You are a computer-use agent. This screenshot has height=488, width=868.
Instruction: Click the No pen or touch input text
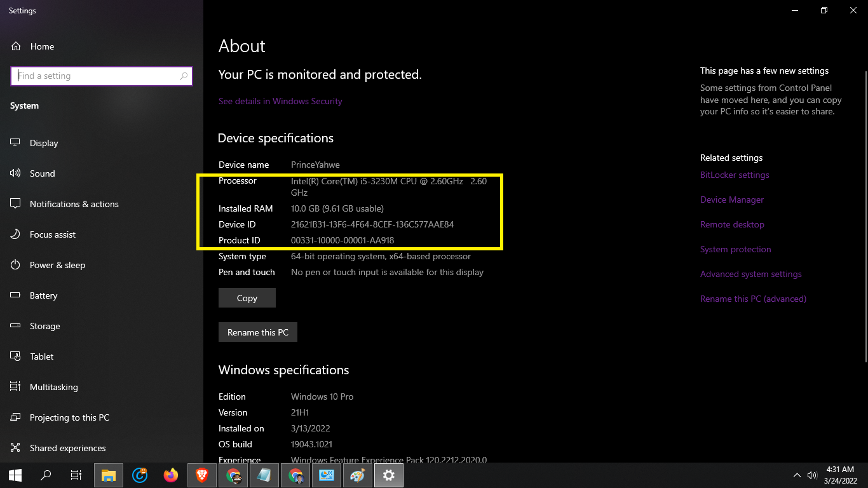pyautogui.click(x=387, y=272)
